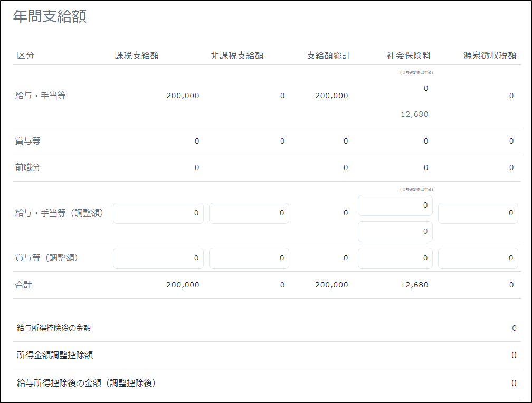Select the 課税支給額 field for 賞与等(調整額)
532x403 pixels.
point(158,258)
